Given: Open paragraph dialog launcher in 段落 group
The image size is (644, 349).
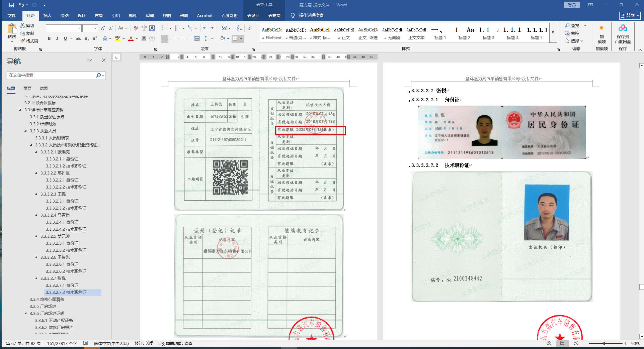Looking at the screenshot, I should point(253,49).
